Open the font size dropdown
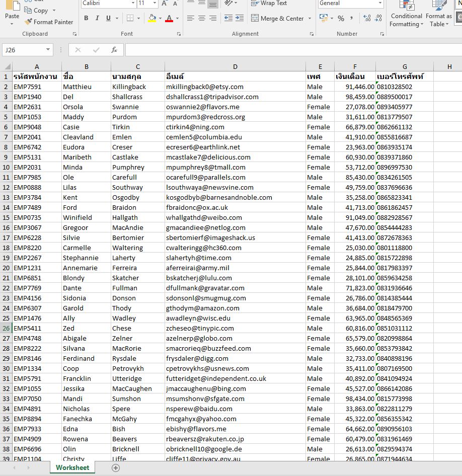462x476 pixels. pos(155,4)
